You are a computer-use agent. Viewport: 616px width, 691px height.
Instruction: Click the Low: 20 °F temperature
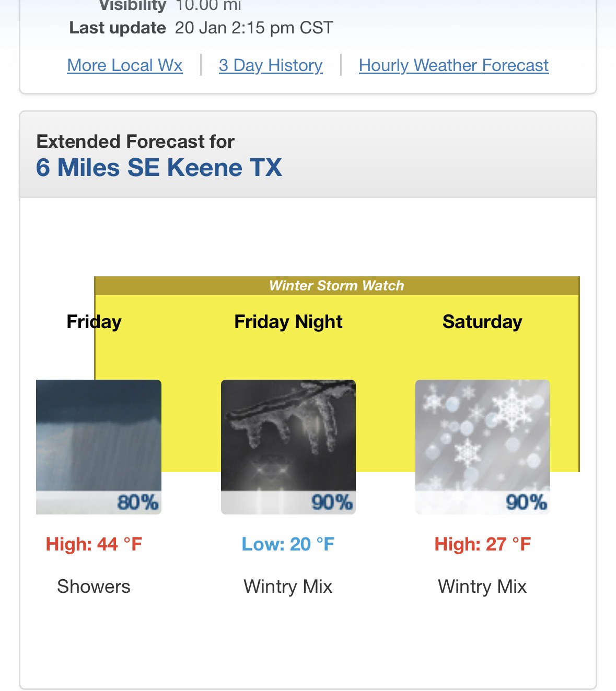pos(288,544)
